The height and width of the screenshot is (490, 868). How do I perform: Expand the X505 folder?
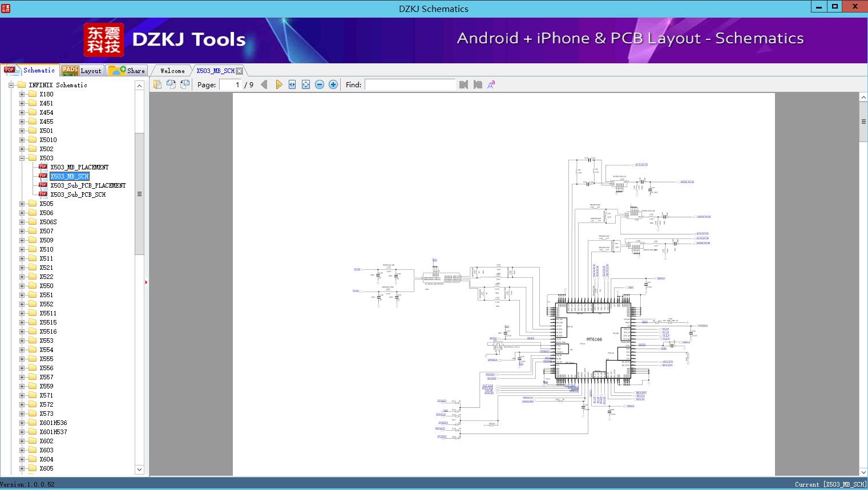pos(22,204)
